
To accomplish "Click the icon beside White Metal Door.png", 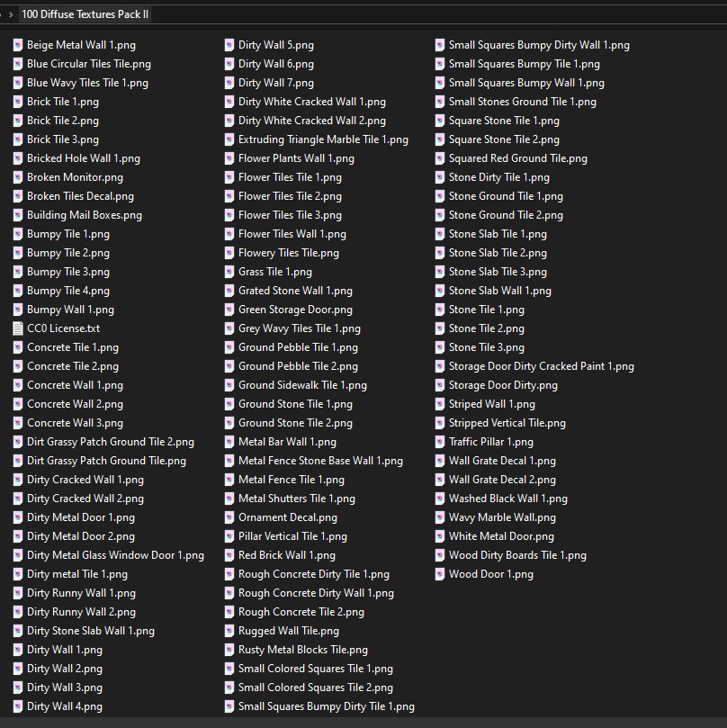I will click(440, 536).
